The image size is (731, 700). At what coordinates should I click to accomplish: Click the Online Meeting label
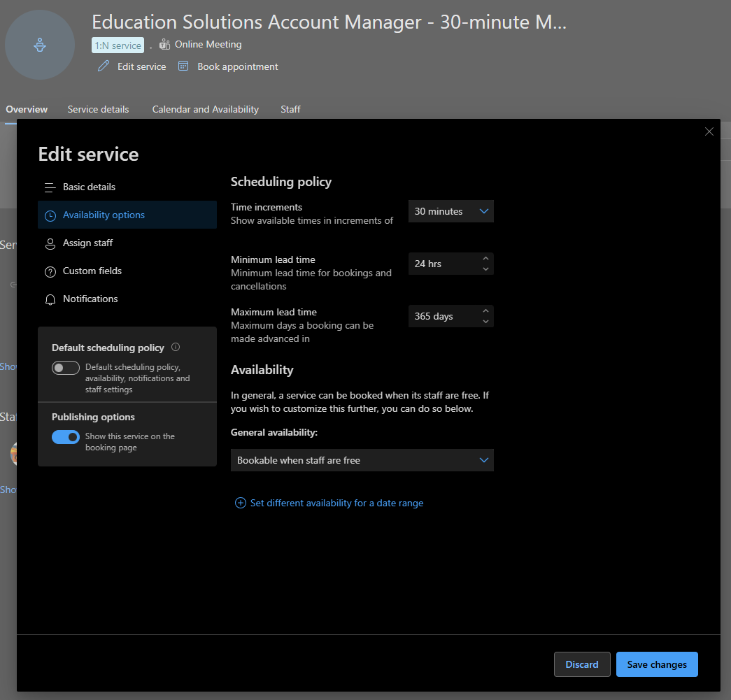(208, 44)
